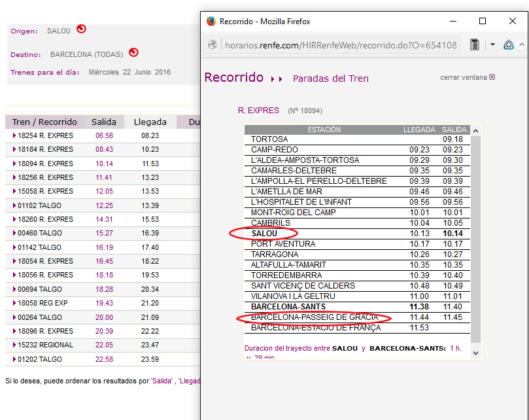This screenshot has height=420, width=529.
Task: Expand route for train 18056 R. EXPRES
Action: coord(14,275)
